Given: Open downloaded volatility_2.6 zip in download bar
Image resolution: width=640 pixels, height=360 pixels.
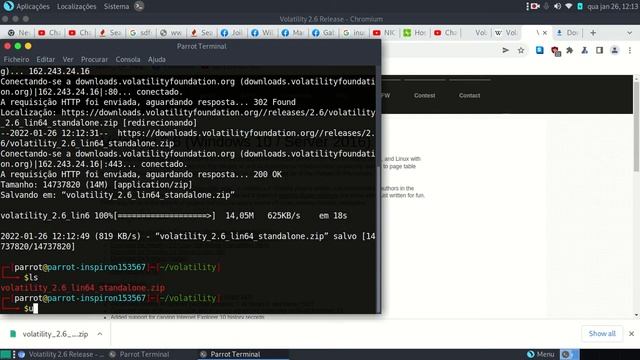Looking at the screenshot, I should tap(55, 334).
